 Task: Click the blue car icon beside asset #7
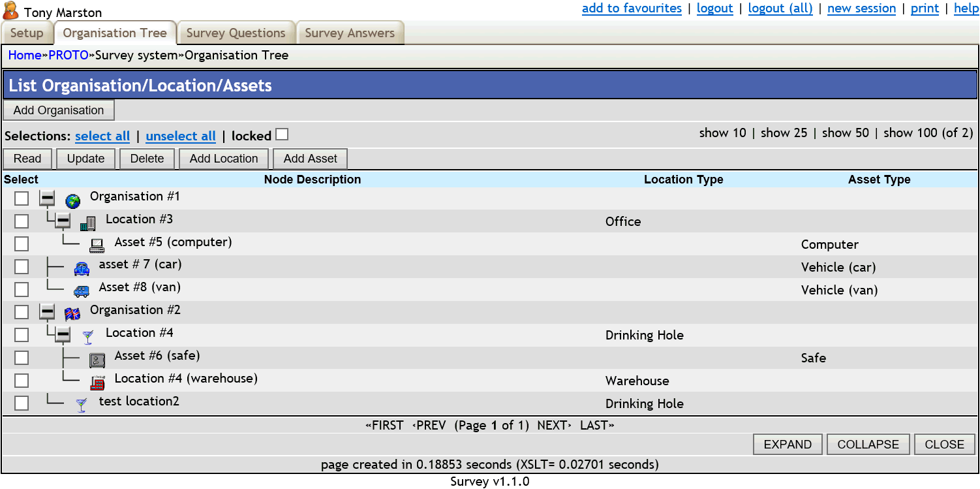81,267
